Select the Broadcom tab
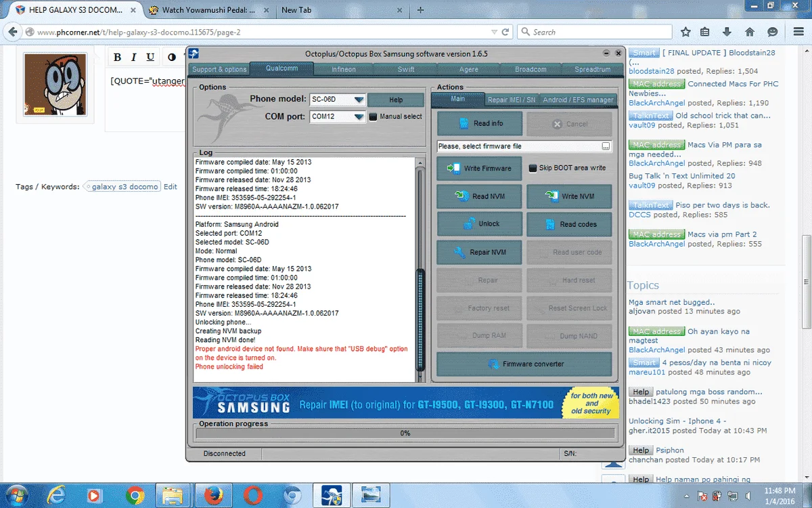This screenshot has width=812, height=508. (x=531, y=69)
